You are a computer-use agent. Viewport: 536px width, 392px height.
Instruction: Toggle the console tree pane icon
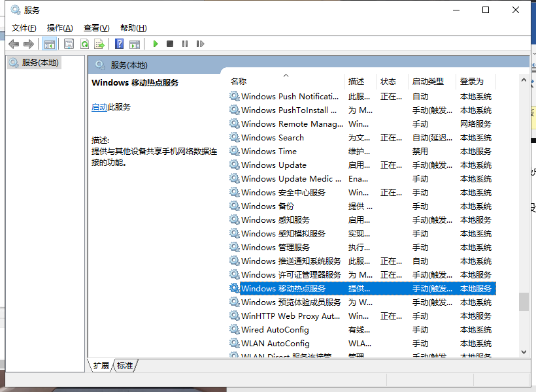click(49, 43)
